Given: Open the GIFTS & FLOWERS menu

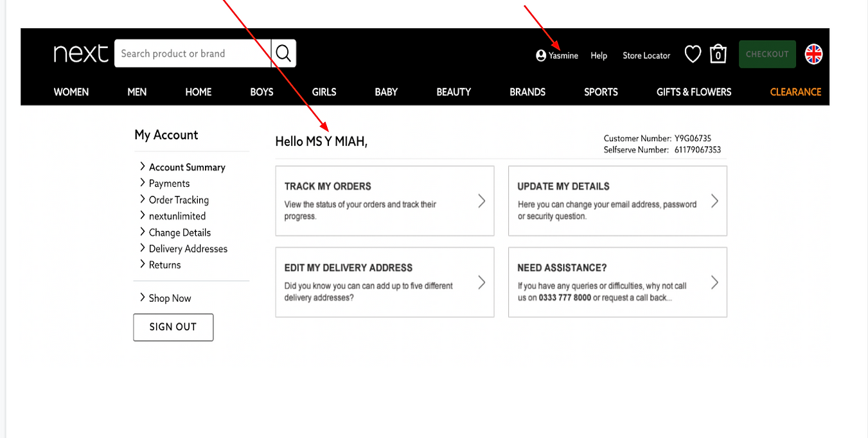Looking at the screenshot, I should pos(694,92).
